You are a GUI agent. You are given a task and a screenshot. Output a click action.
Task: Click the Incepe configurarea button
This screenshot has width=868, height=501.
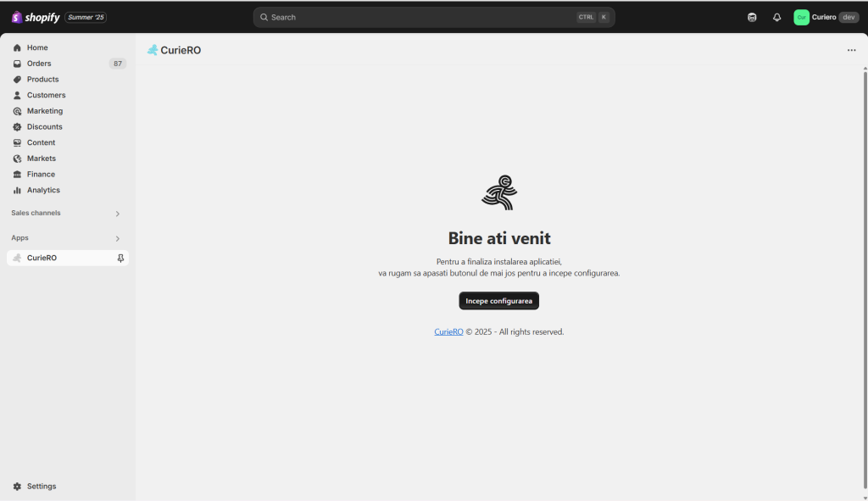(x=498, y=301)
